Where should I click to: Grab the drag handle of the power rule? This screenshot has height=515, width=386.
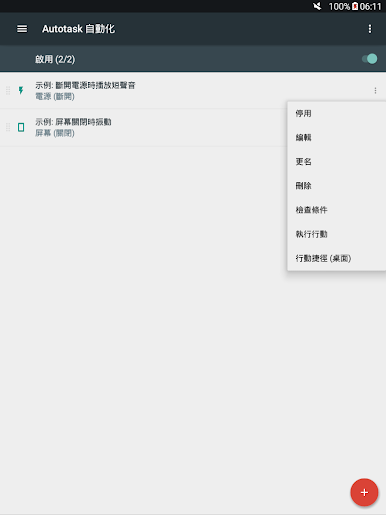tap(8, 90)
